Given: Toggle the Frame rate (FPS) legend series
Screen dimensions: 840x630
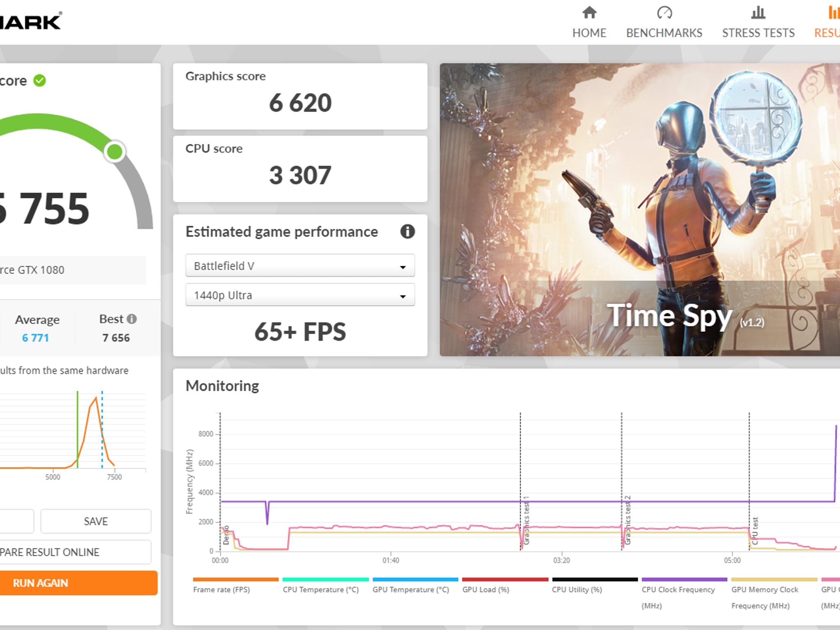Looking at the screenshot, I should coord(221,589).
